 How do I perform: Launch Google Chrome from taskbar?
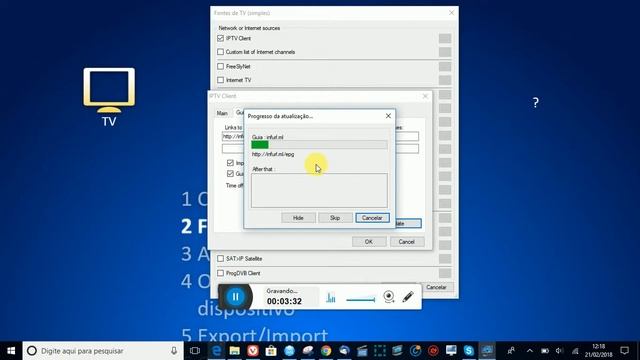coord(326,351)
